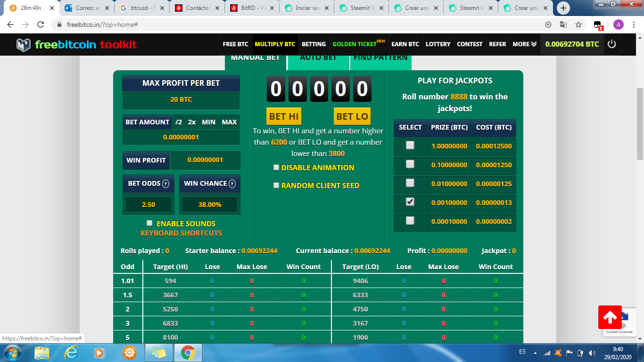Open the Windows Start menu
Image resolution: width=644 pixels, height=362 pixels.
[x=12, y=353]
